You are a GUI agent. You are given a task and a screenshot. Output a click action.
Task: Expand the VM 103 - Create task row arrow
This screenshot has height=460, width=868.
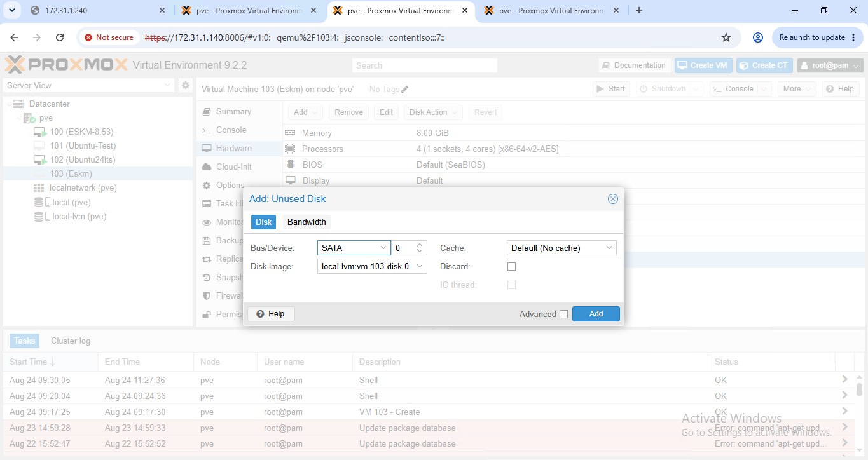pos(844,412)
